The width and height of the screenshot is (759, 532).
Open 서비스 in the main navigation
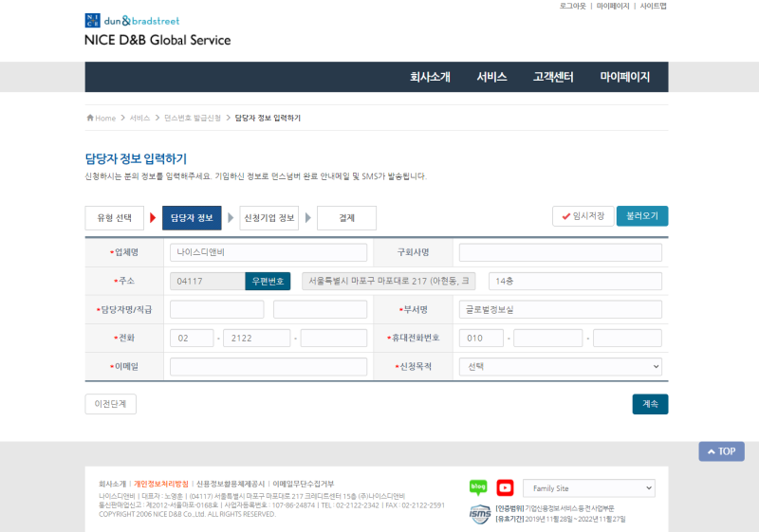click(x=491, y=77)
